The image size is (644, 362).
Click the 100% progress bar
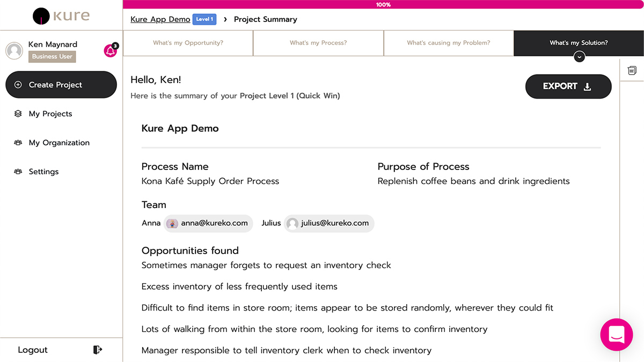(383, 4)
